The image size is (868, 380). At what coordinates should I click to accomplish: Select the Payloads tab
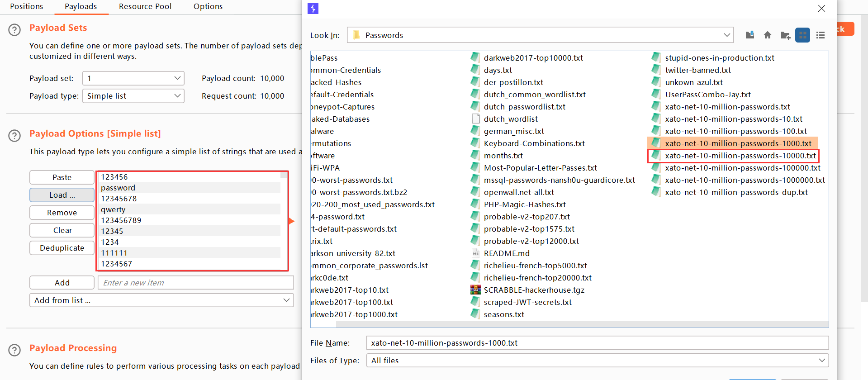pos(81,6)
